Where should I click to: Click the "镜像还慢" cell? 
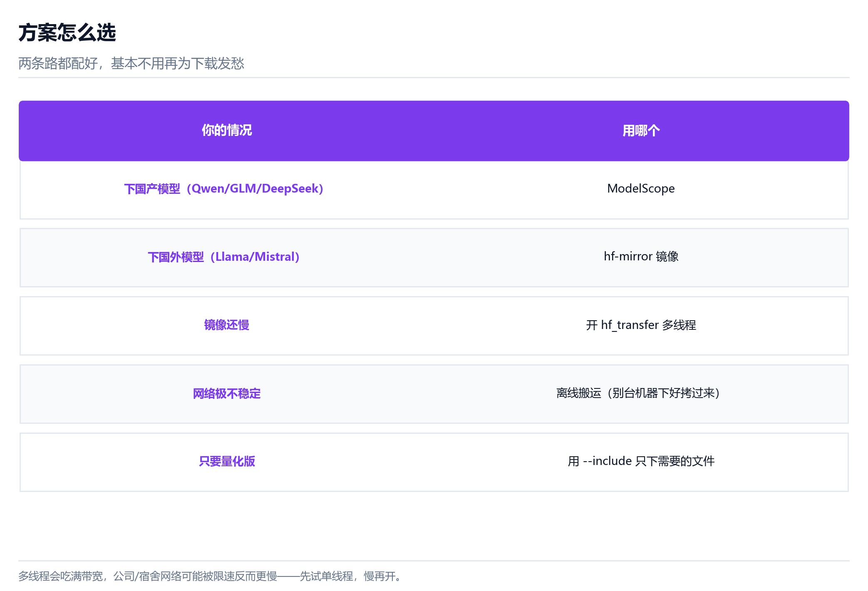click(227, 325)
